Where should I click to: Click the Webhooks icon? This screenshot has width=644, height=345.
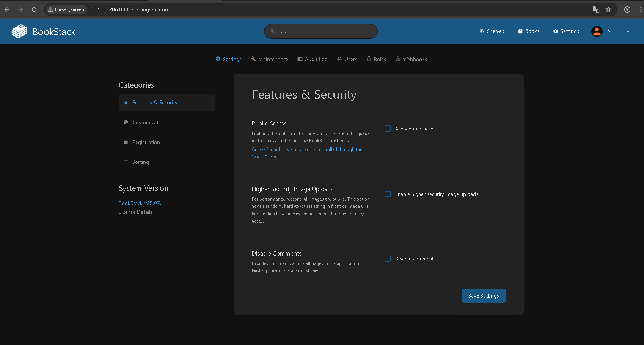pyautogui.click(x=398, y=59)
